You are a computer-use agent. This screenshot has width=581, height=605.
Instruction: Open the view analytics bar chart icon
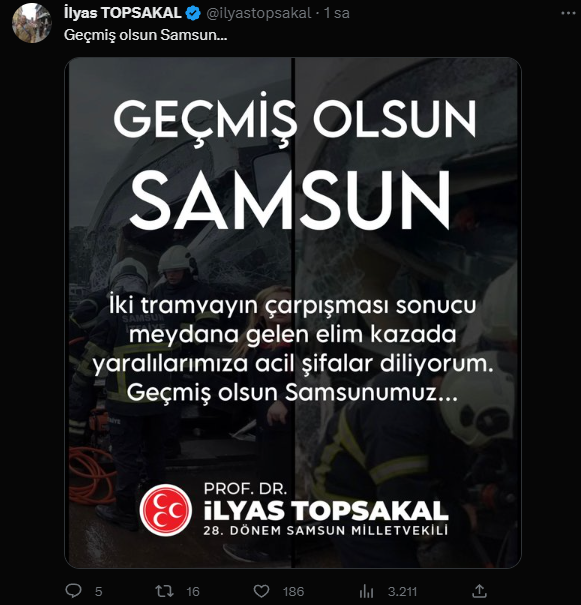click(366, 591)
